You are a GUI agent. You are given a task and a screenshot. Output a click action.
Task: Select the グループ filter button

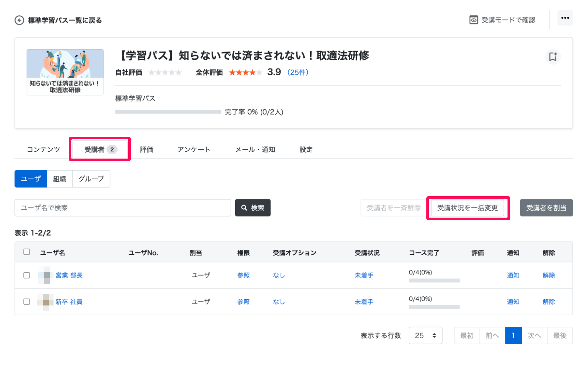pyautogui.click(x=91, y=179)
